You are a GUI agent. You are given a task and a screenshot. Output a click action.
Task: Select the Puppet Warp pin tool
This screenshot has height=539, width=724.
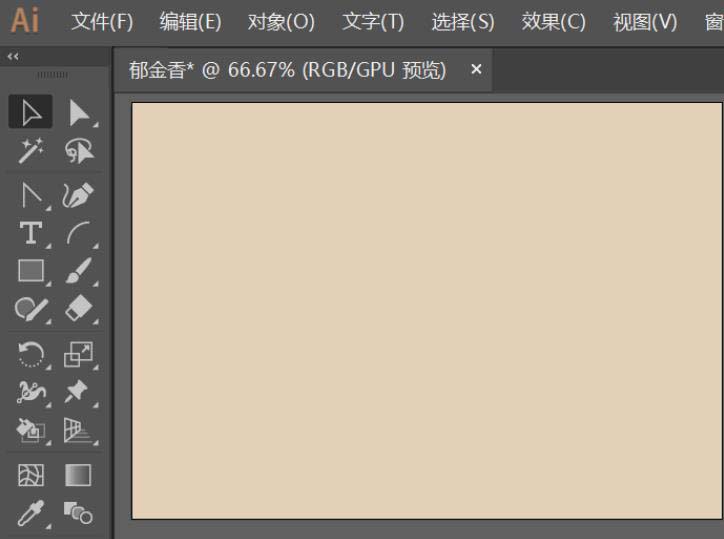[77, 392]
